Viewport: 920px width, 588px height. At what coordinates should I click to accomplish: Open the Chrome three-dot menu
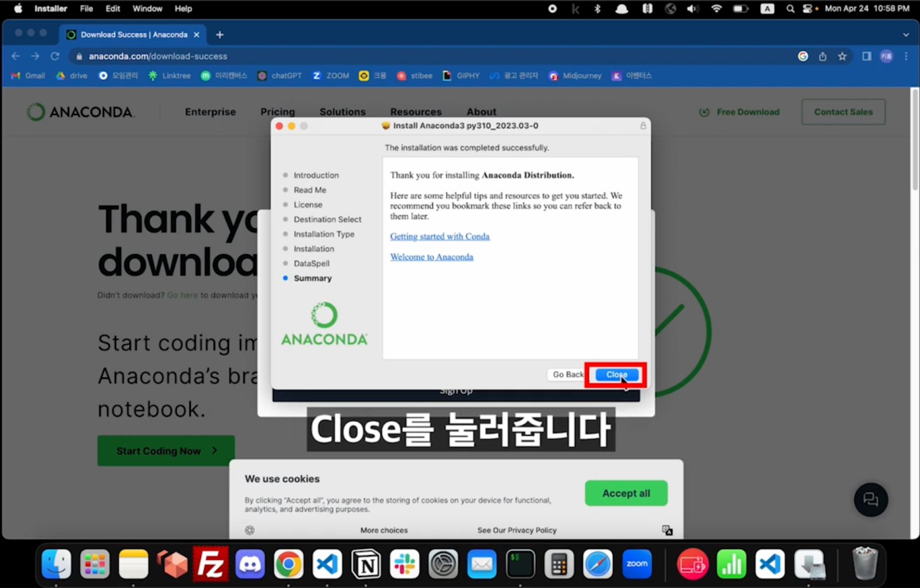coord(906,56)
